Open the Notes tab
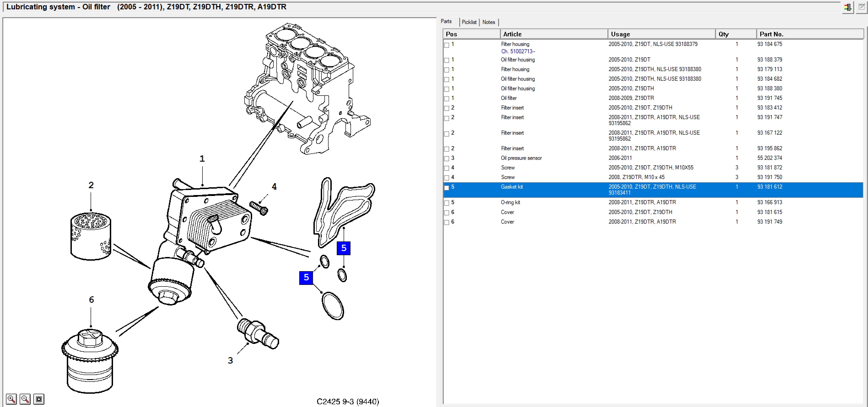This screenshot has height=407, width=868. (489, 22)
